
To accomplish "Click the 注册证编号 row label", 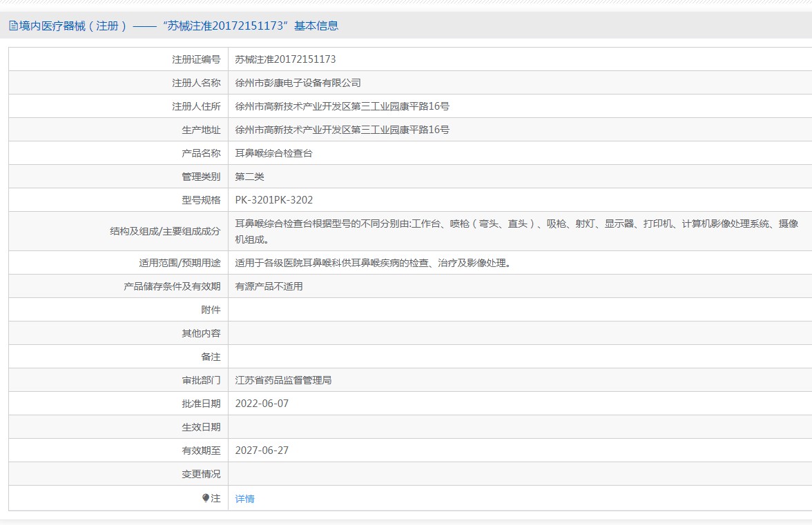I will tap(196, 59).
